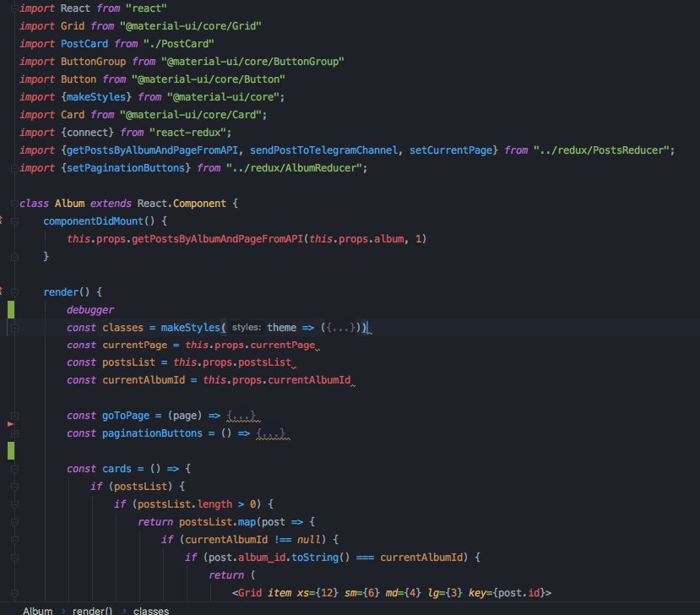Viewport: 700px width, 615px height.
Task: Click "@material-ui/core/Grid" import string
Action: pos(190,26)
